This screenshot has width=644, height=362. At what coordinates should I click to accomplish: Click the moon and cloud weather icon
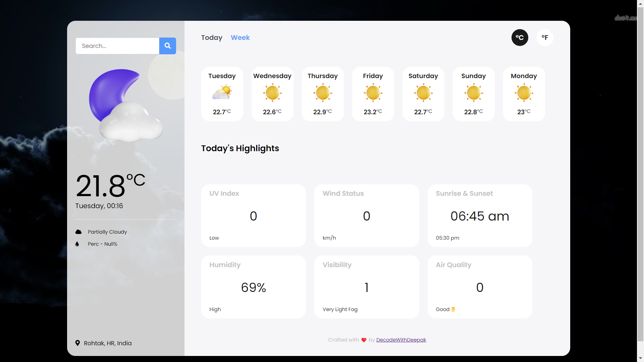coord(126,106)
